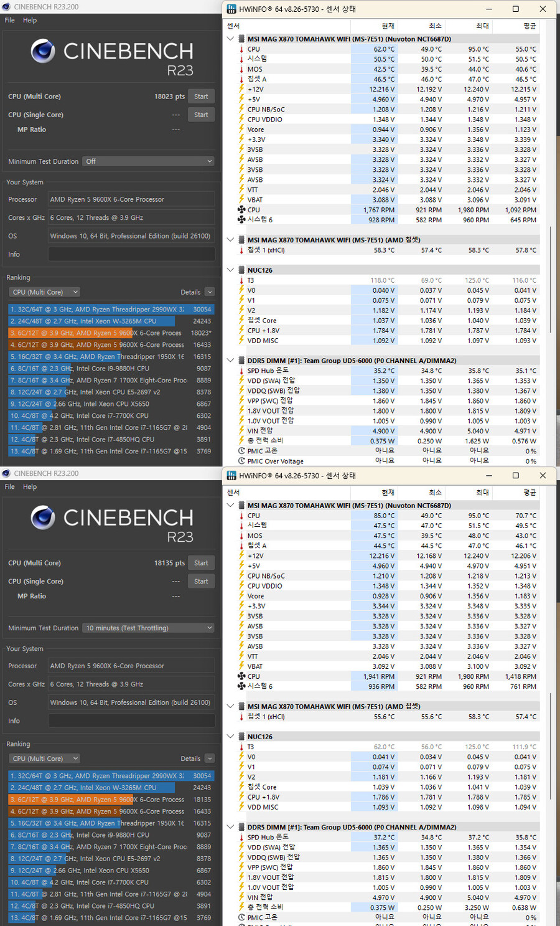Click the 1,418 RPM average CPU fan value
This screenshot has width=560, height=926.
pos(520,676)
